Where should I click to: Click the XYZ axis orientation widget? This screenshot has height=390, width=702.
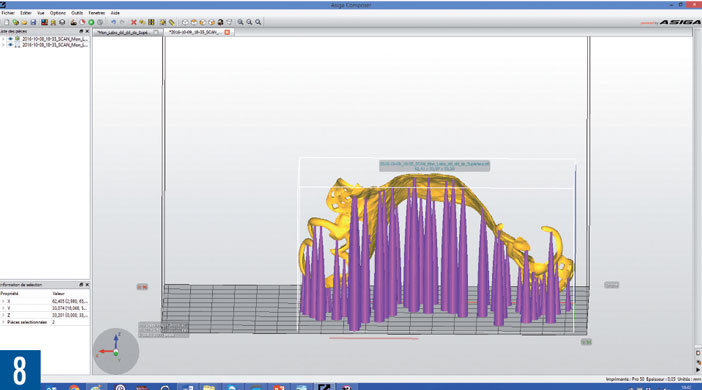[x=116, y=351]
